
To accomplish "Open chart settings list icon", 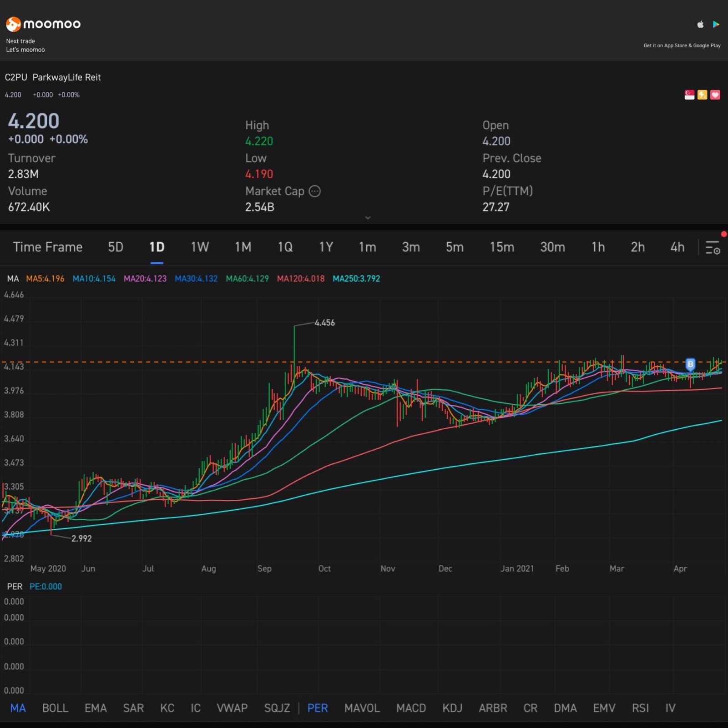I will coord(712,247).
